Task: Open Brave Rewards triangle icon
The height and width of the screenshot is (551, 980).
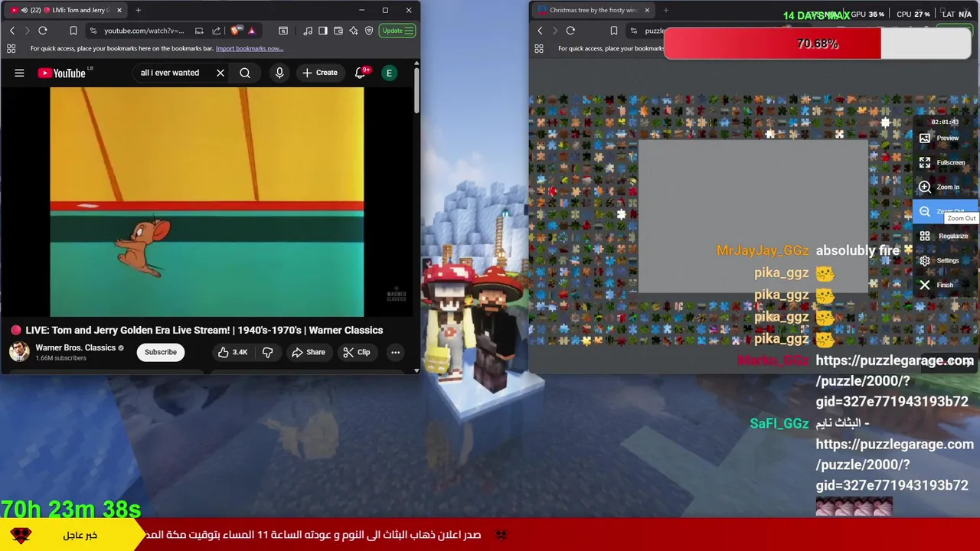Action: tap(251, 31)
